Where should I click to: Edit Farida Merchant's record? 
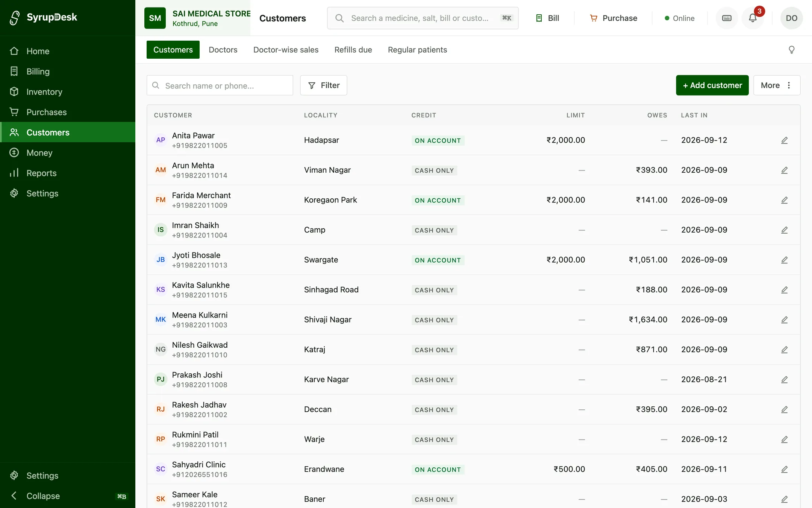click(784, 200)
